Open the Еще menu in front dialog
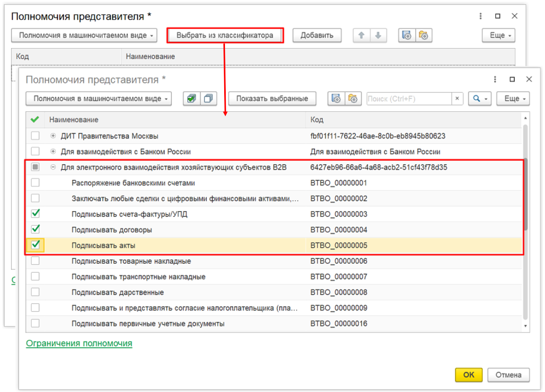This screenshot has width=545, height=392. coord(513,98)
